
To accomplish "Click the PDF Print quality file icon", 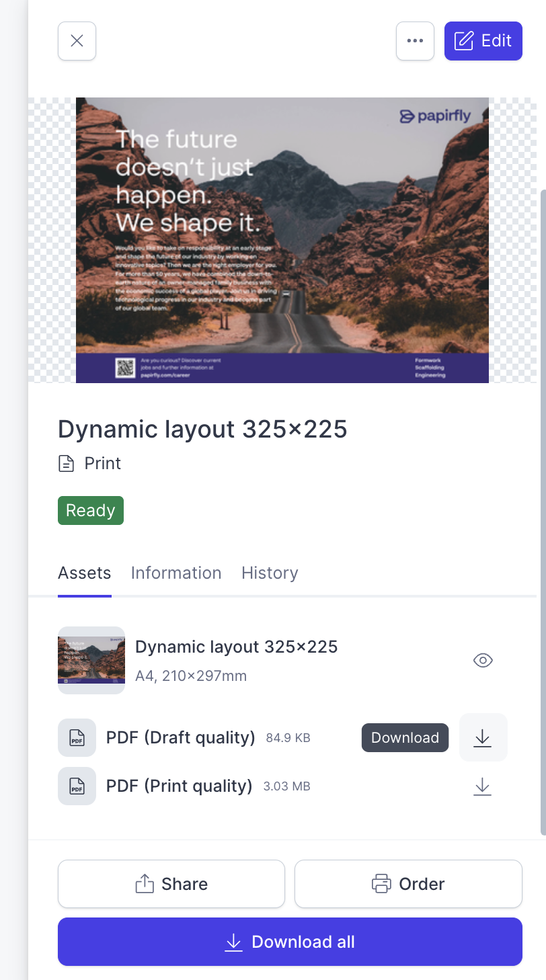I will point(77,786).
